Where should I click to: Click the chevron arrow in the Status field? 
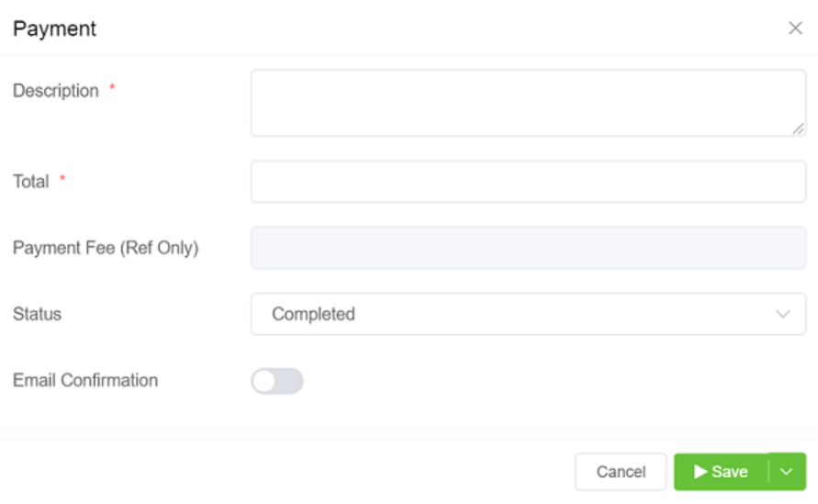[782, 314]
